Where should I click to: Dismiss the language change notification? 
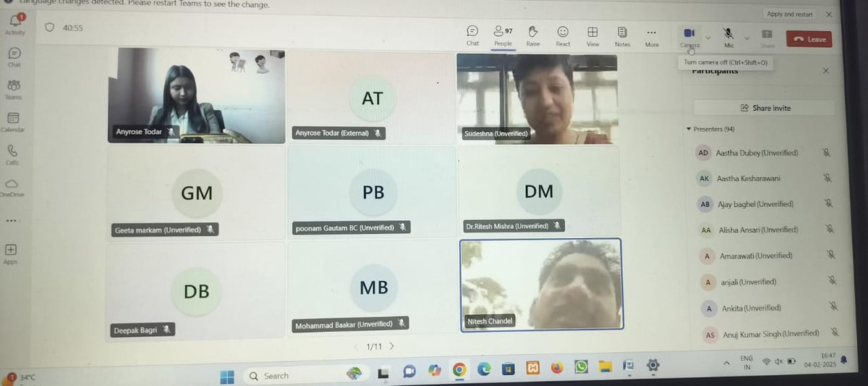(830, 14)
